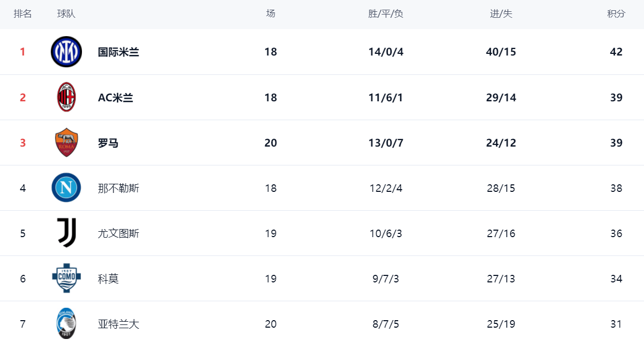Click the Inter Milan club logo
Viewport: 644px width, 346px height.
point(66,52)
